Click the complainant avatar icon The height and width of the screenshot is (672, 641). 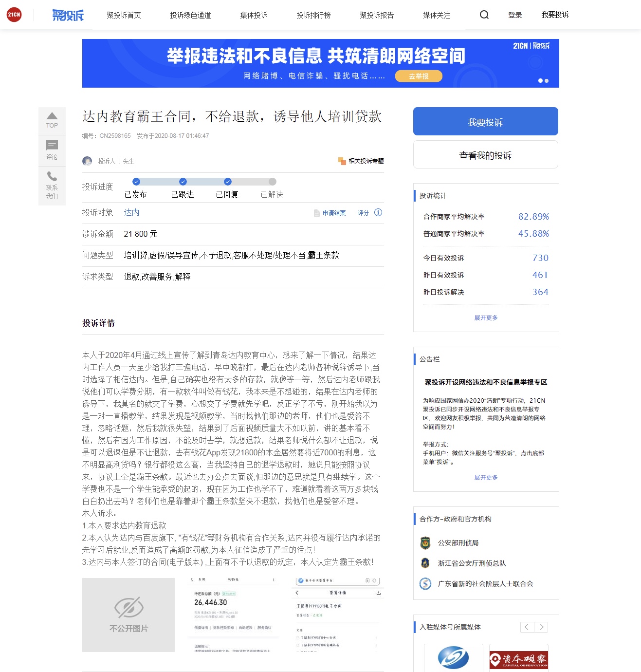[87, 161]
